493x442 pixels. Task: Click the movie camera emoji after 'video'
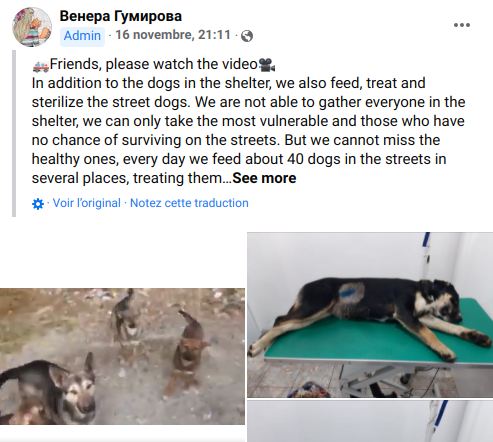(267, 65)
